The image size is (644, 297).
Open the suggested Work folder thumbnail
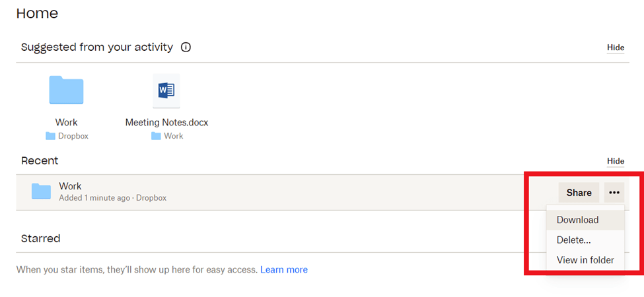66,90
